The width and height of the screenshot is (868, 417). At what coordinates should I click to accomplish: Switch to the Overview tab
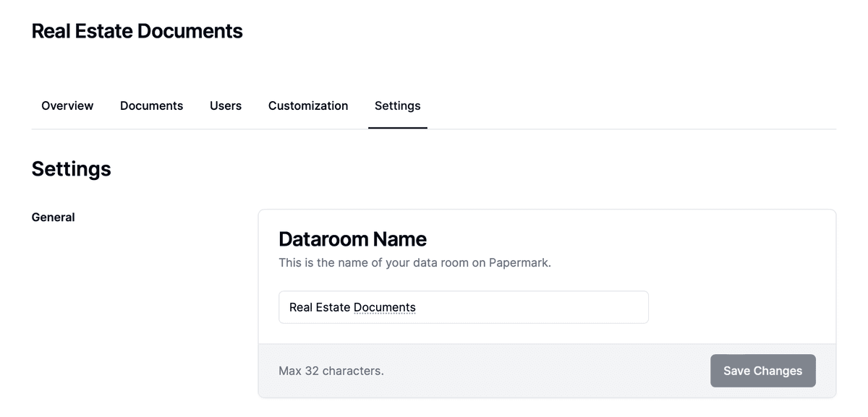(x=67, y=106)
